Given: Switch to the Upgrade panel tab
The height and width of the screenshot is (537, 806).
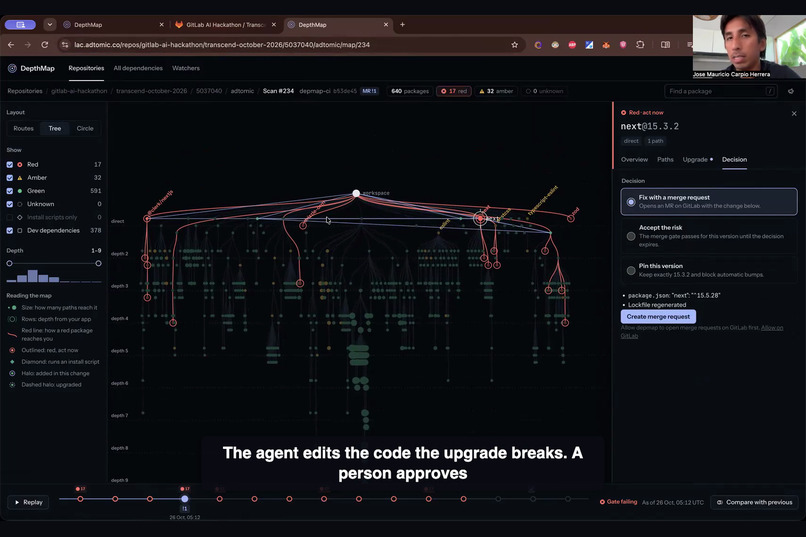Looking at the screenshot, I should click(x=697, y=160).
